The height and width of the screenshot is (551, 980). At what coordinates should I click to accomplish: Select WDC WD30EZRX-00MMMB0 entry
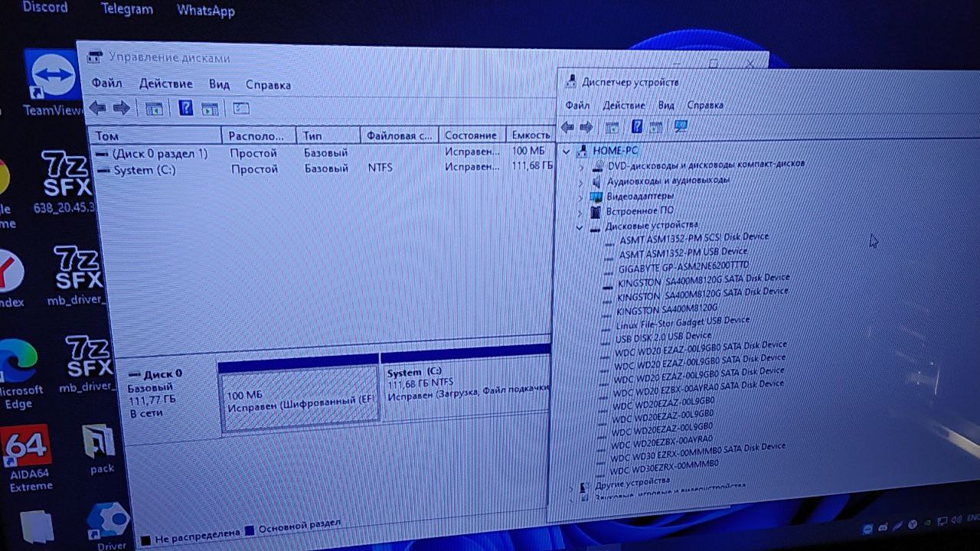tap(665, 468)
